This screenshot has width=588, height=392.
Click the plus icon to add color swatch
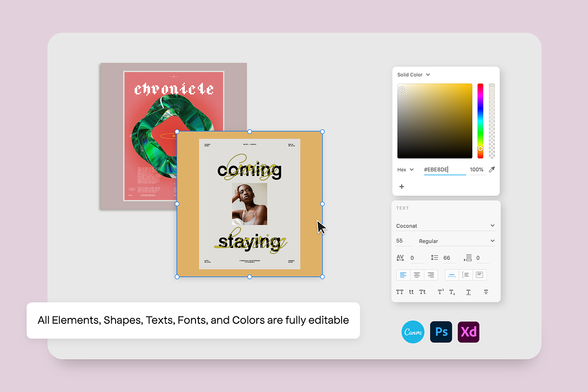coord(402,186)
